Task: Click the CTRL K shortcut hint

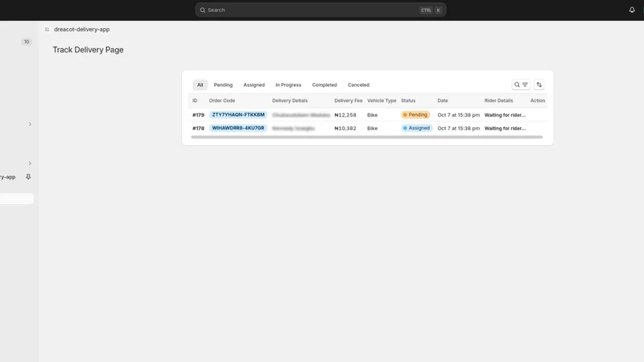Action: point(431,10)
